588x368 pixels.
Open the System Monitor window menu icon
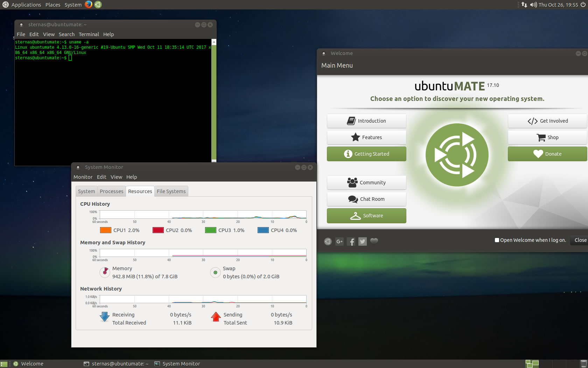(x=78, y=168)
